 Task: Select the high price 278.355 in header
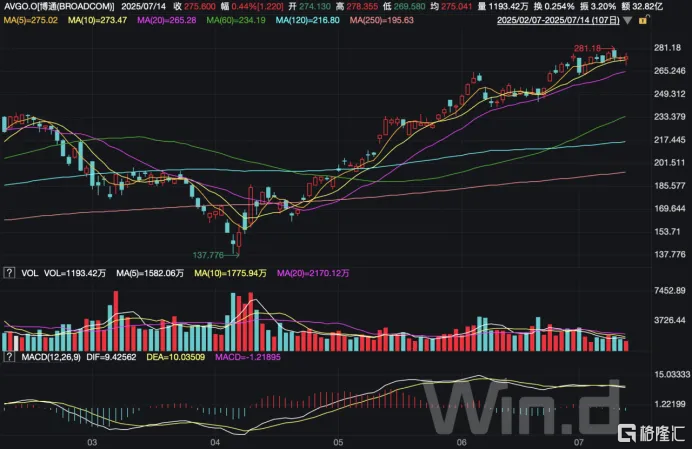362,7
